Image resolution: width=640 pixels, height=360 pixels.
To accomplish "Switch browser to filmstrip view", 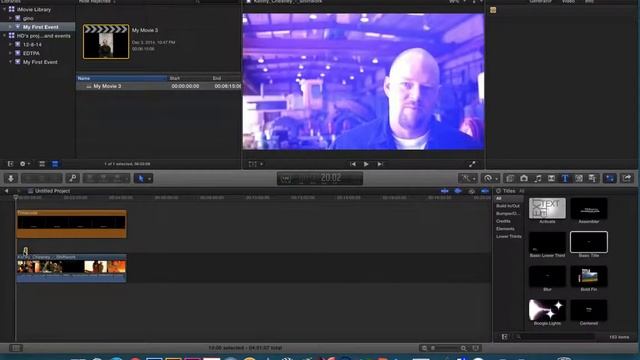I will coord(42,164).
